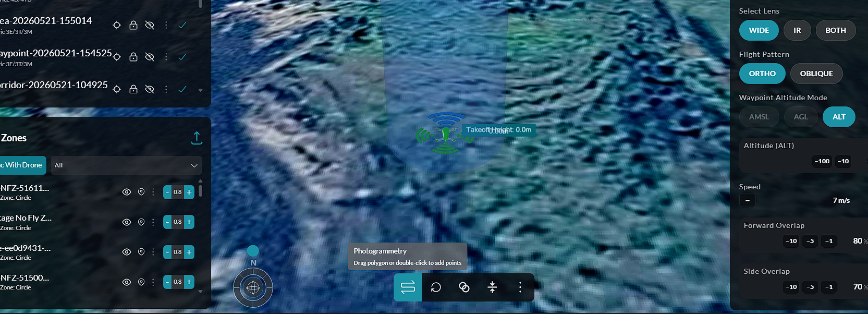Screen dimensions: 868x314
Task: Open three-dot menu for waypoint-20260521-154525
Action: point(166,57)
